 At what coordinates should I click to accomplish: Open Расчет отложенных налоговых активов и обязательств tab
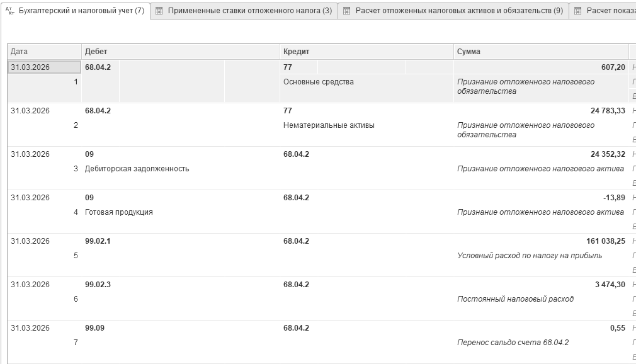pyautogui.click(x=459, y=11)
